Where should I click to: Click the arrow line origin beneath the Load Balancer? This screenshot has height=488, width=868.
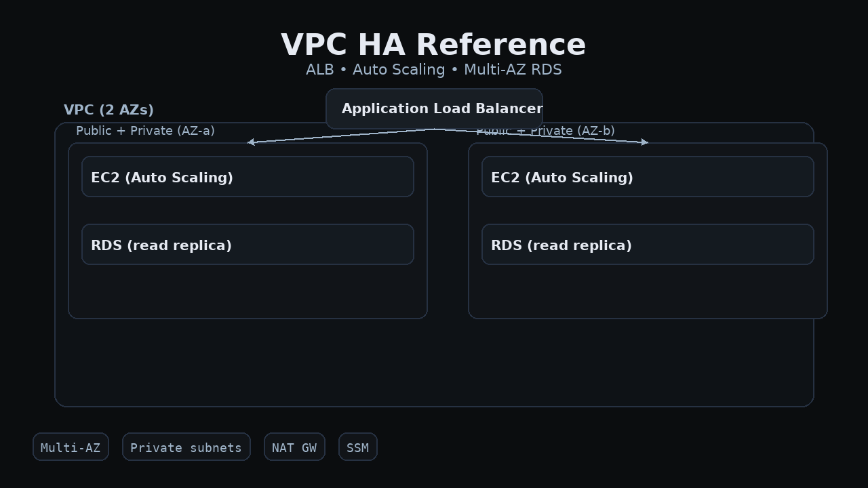434,129
